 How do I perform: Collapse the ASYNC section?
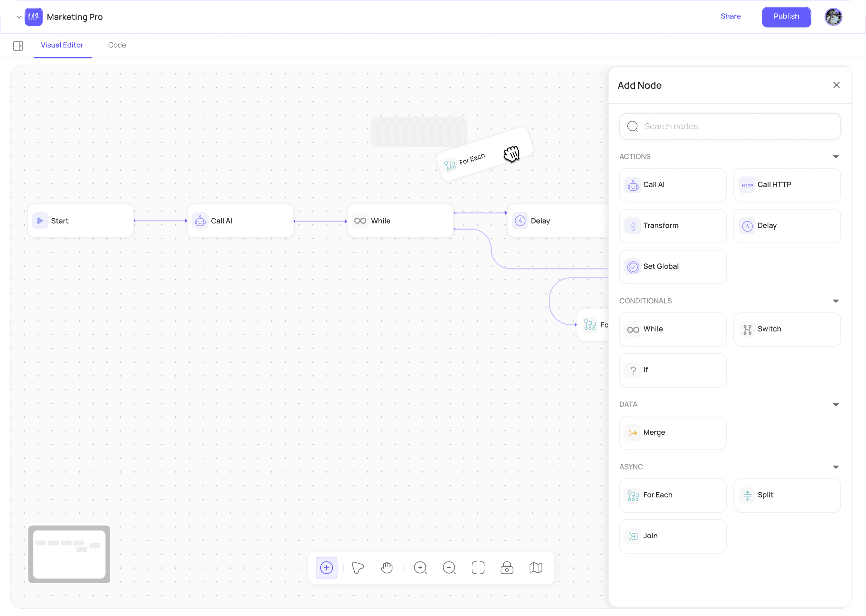point(836,467)
